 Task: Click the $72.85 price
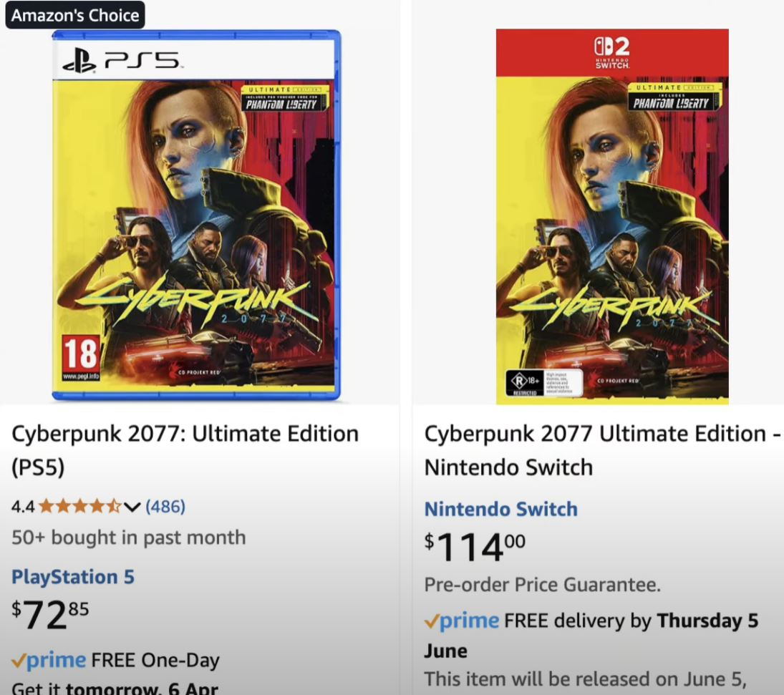51,615
